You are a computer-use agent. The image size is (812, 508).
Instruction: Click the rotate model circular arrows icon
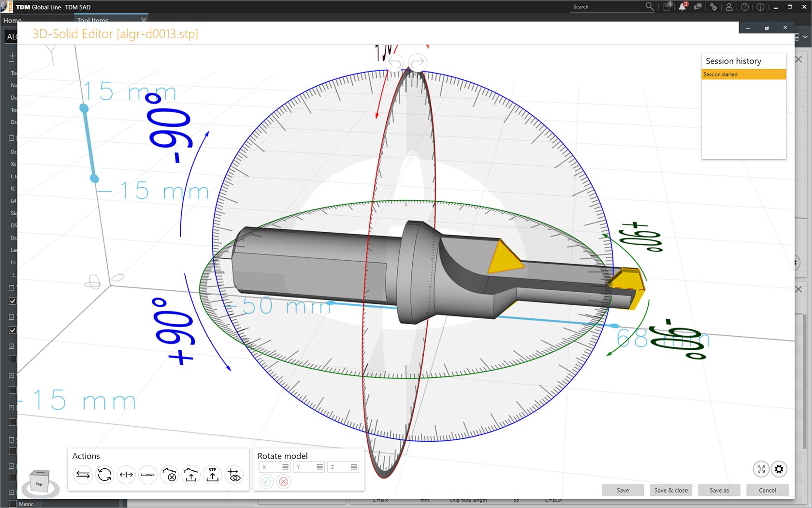click(104, 475)
